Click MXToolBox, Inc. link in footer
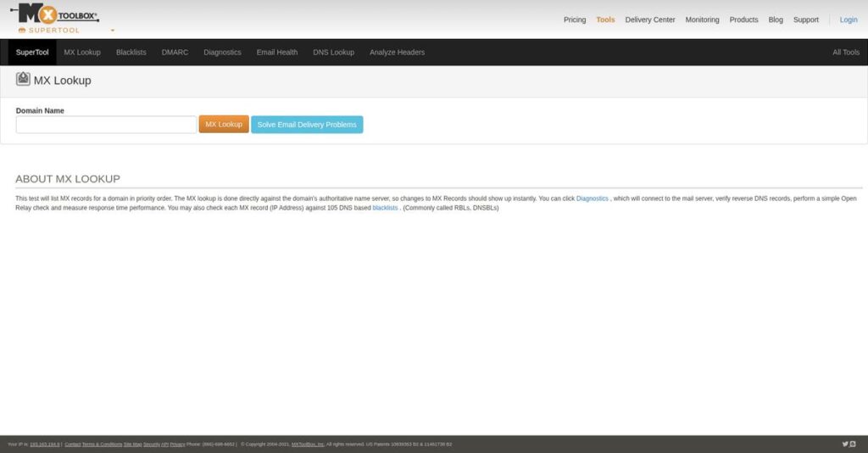 308,445
